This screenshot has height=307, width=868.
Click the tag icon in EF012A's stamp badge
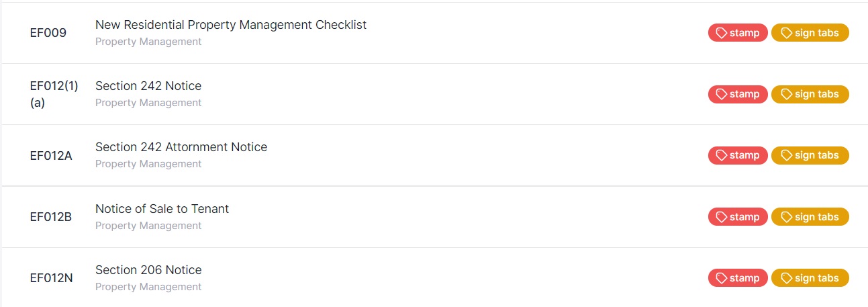pos(722,155)
